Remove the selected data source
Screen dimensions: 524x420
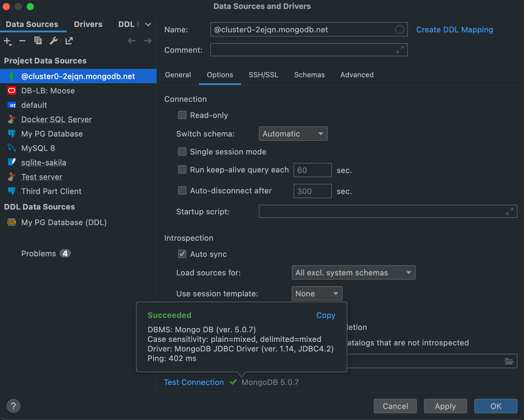coord(22,41)
